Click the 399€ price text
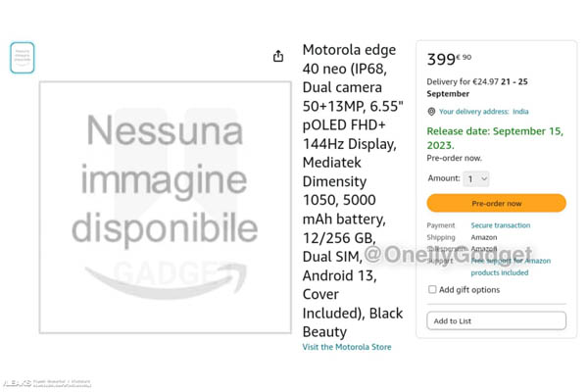The height and width of the screenshot is (392, 588). tap(448, 60)
